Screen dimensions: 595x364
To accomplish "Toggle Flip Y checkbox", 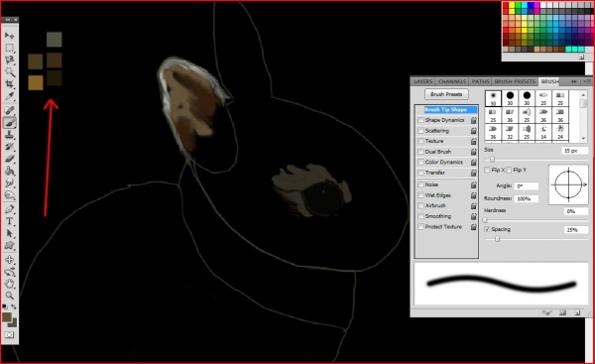I will 509,170.
